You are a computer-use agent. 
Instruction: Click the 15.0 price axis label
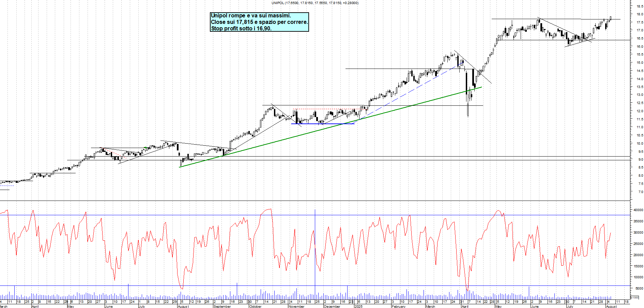click(x=640, y=63)
